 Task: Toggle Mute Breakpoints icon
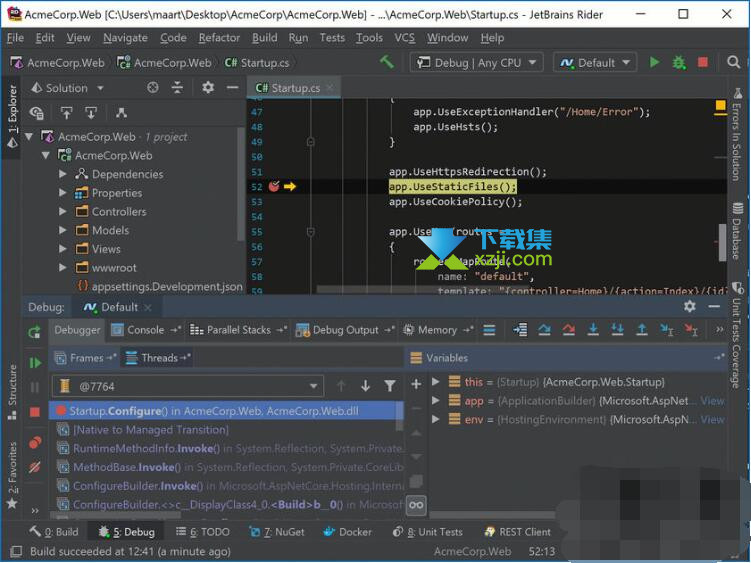coord(35,467)
